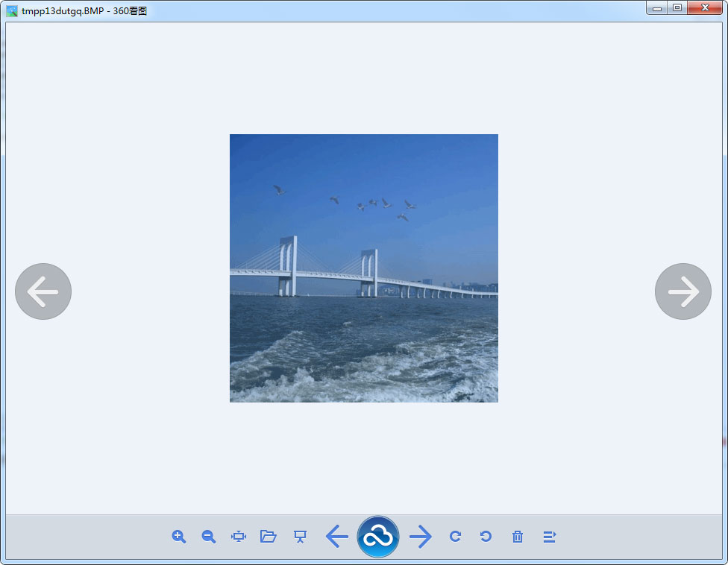Click the 360 viewer app icon in title bar

(x=12, y=10)
